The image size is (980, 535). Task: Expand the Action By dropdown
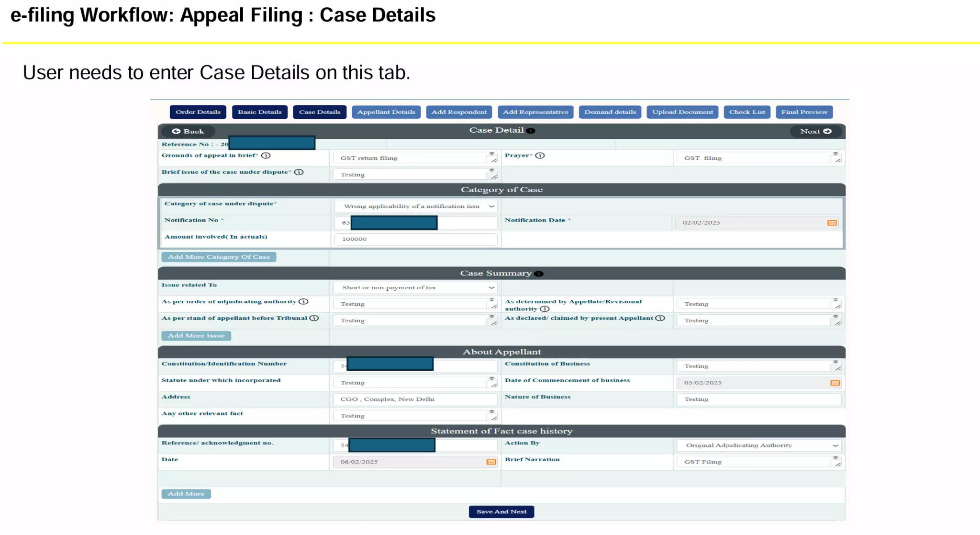pos(759,445)
